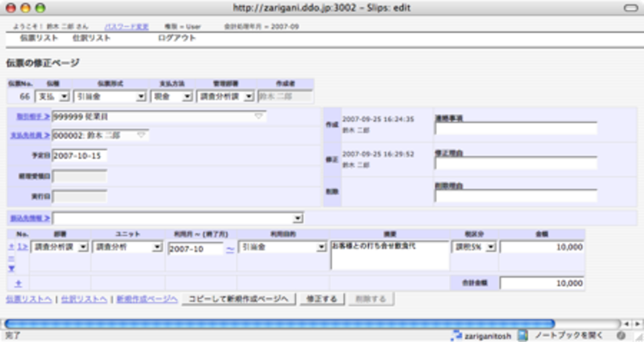Click the お客様との打ち合せ description text area

(390, 256)
